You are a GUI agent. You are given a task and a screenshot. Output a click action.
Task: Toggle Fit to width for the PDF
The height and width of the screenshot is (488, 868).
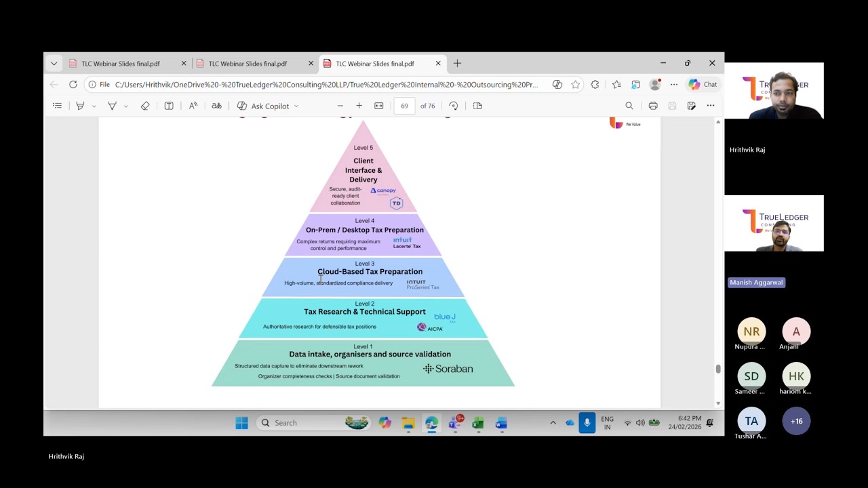tap(379, 106)
